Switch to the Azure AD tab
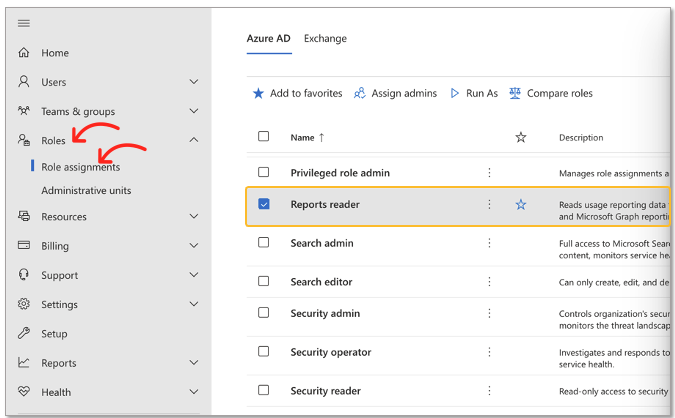Screen dimensions: 675x418 coord(269,38)
